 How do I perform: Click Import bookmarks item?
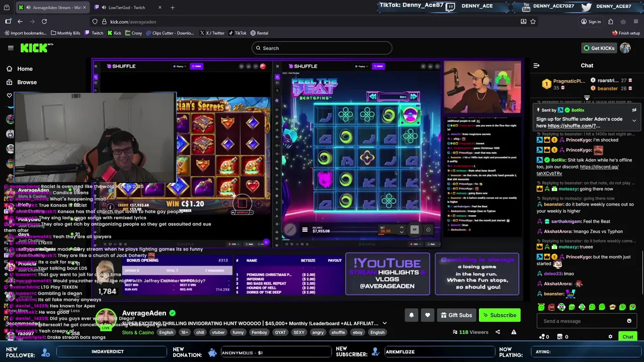(25, 33)
